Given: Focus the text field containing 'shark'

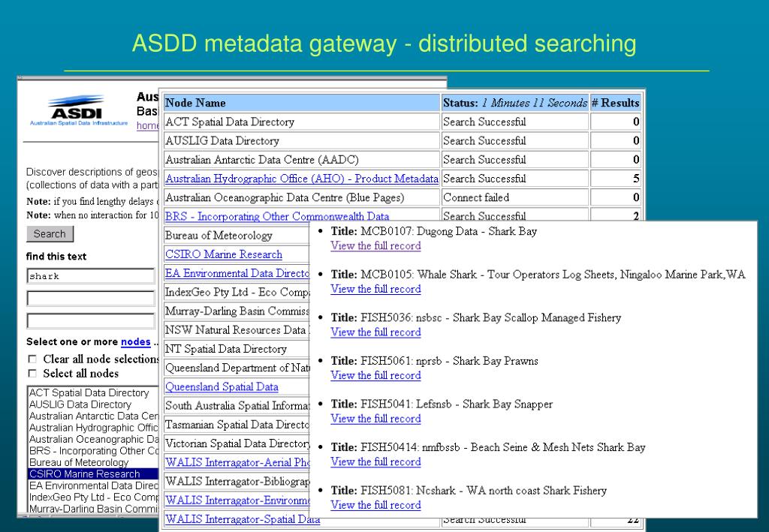Looking at the screenshot, I should click(x=91, y=276).
